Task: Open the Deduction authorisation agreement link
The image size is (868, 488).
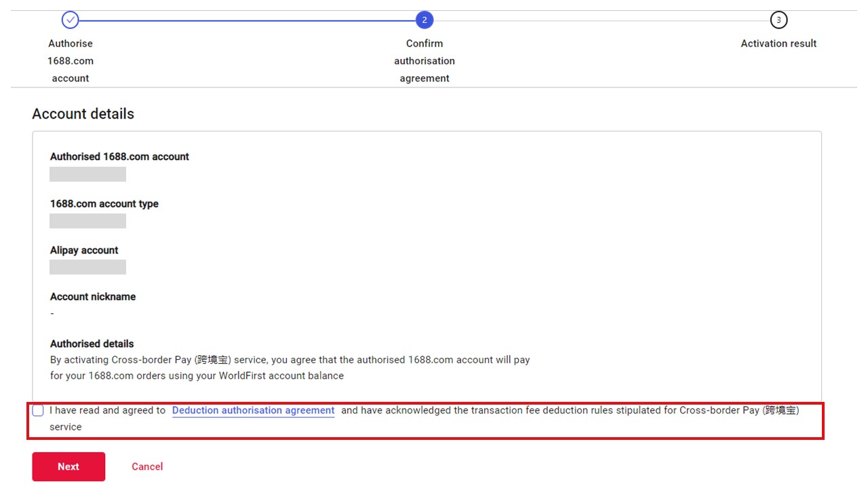Action: tap(253, 411)
